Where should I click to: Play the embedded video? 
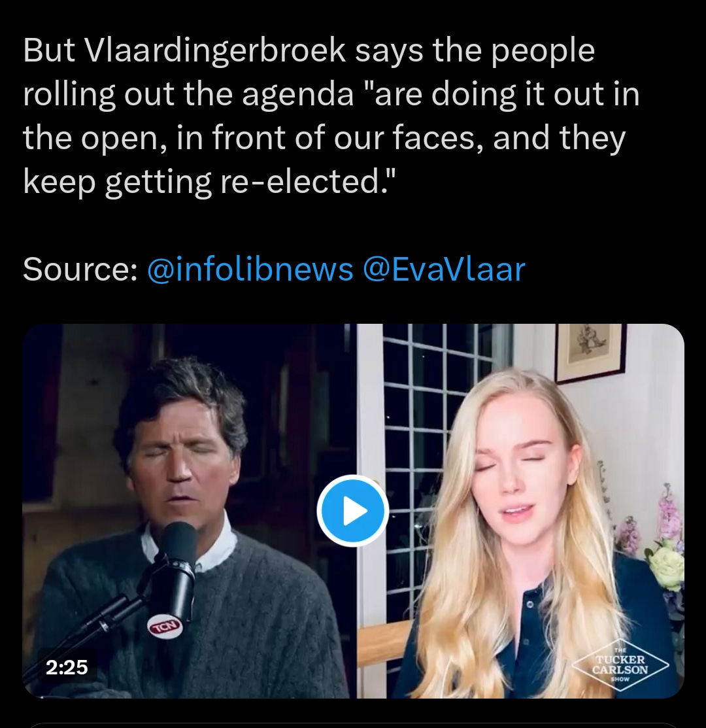coord(352,510)
